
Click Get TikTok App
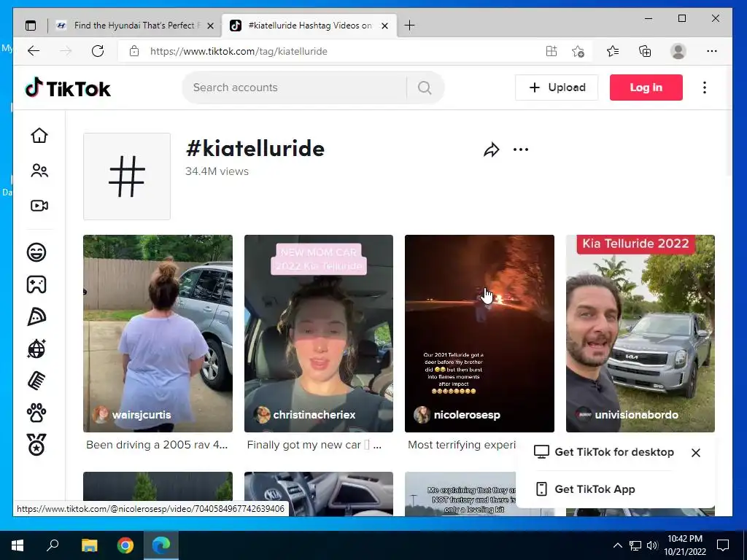(586, 489)
